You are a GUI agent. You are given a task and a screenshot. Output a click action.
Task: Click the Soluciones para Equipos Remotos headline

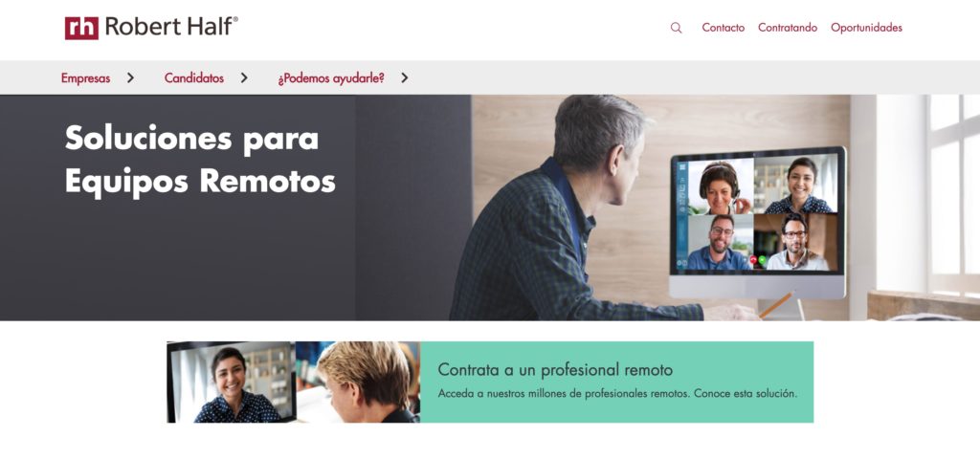coord(200,160)
